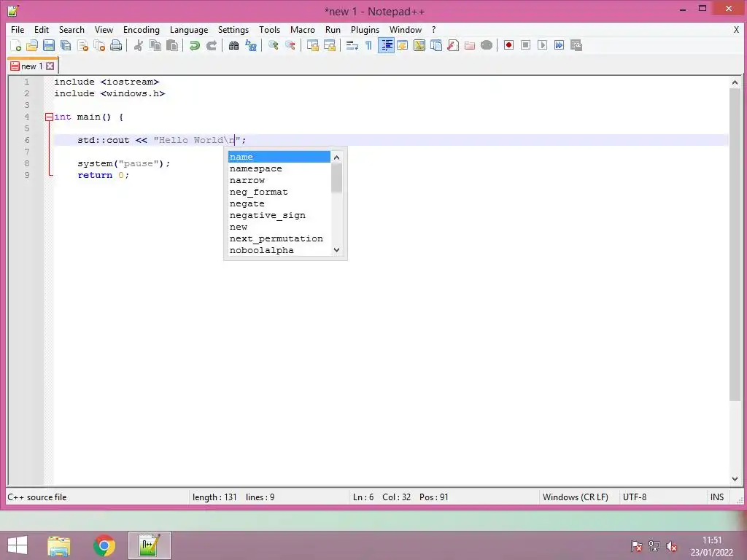Open the Define Your Language icon

pos(403,45)
